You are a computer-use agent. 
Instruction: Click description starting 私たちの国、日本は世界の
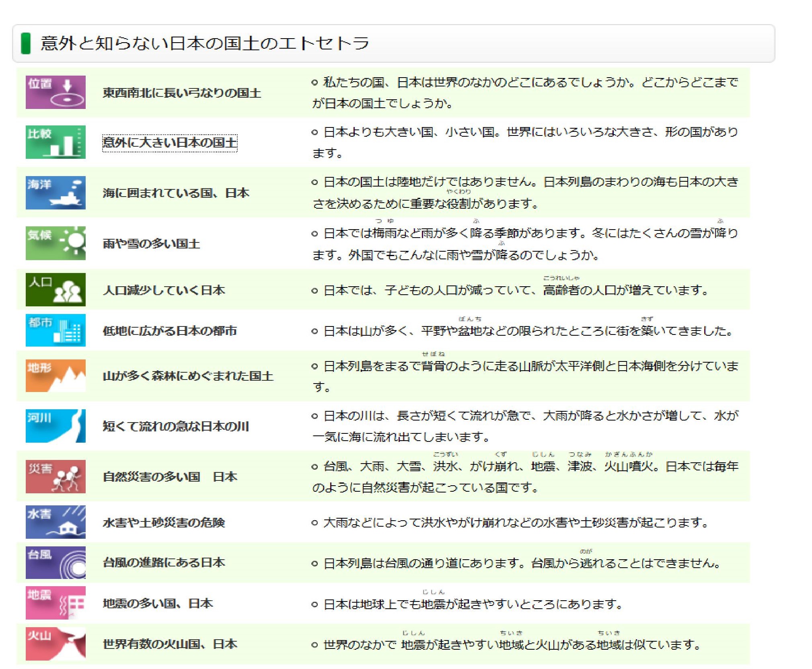coord(525,93)
